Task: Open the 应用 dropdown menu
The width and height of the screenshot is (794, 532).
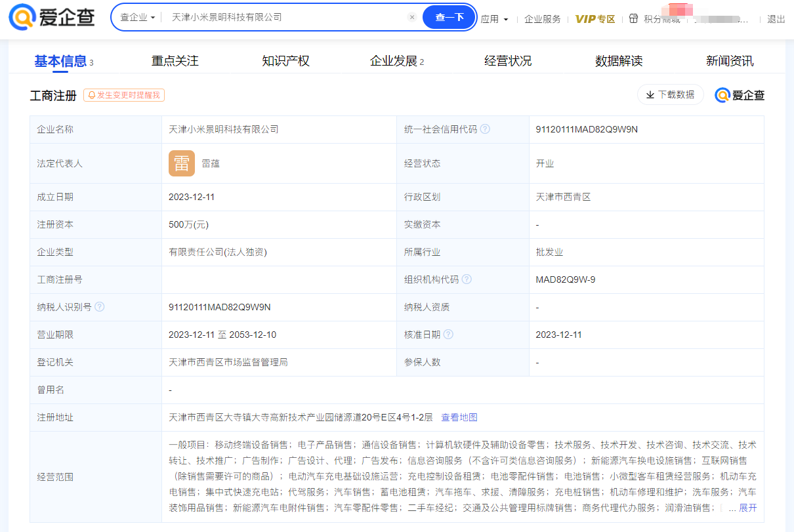Action: point(494,19)
